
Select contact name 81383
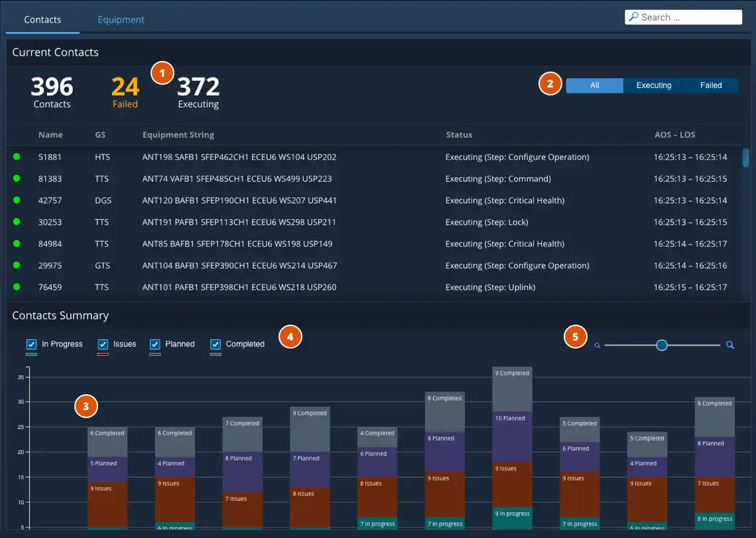[50, 179]
